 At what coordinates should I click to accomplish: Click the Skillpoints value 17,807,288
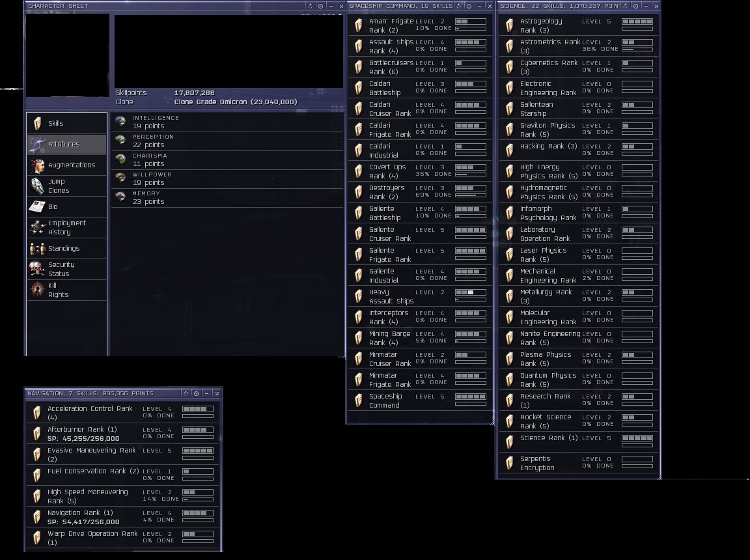point(194,92)
